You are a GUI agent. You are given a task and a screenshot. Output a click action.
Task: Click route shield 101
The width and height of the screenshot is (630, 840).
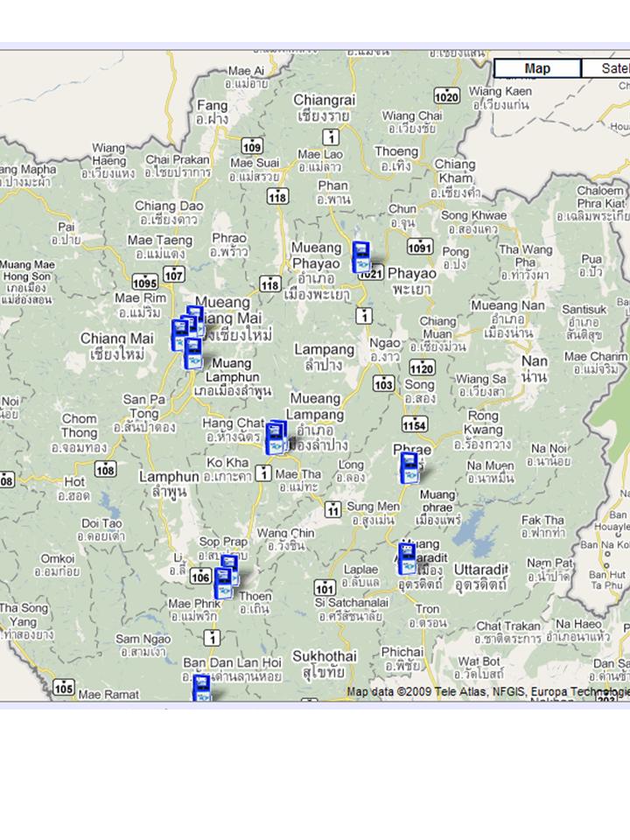325,588
